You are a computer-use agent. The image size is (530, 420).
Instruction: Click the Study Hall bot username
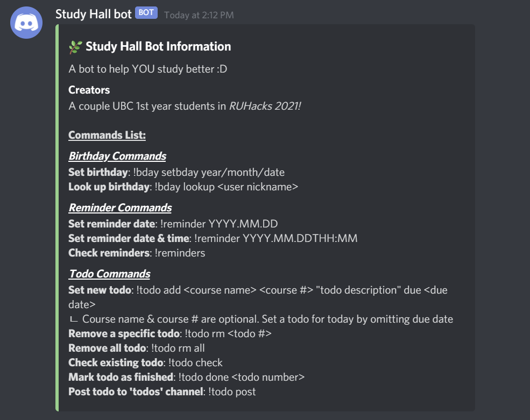94,14
